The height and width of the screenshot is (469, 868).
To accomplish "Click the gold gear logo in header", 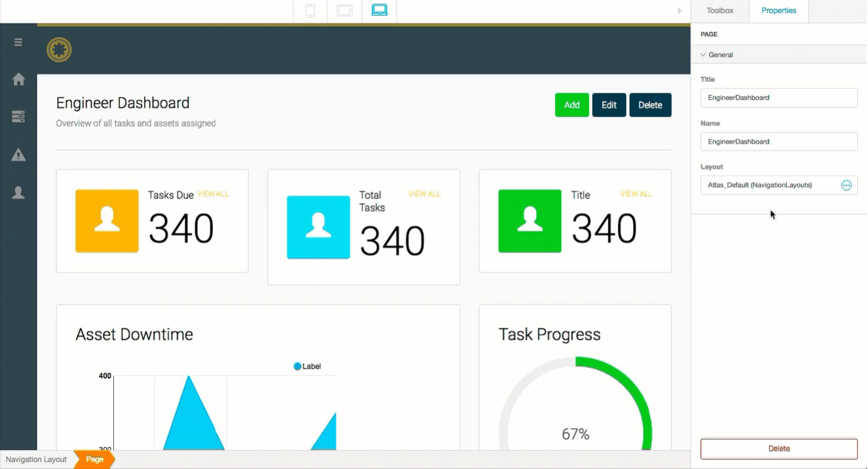I will tap(59, 50).
